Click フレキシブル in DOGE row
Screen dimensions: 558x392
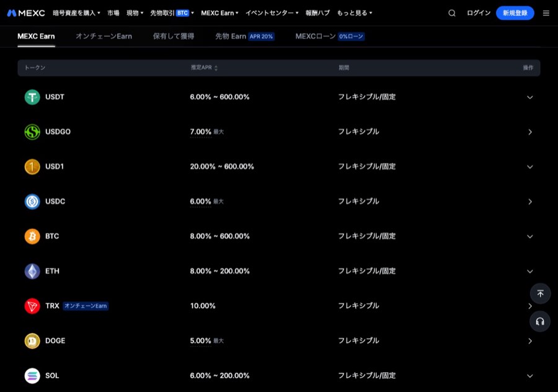(358, 341)
